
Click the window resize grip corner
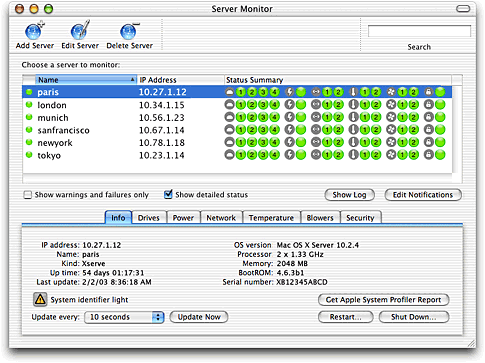point(471,343)
